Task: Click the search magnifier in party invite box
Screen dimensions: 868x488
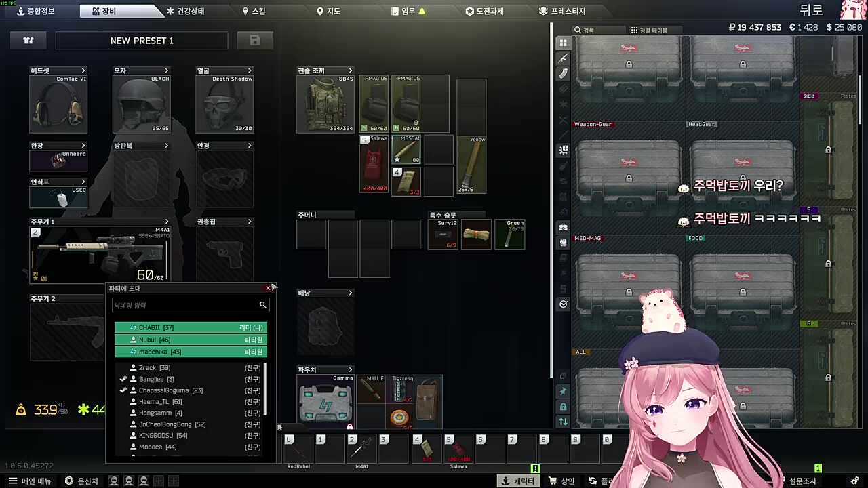Action: (x=263, y=305)
